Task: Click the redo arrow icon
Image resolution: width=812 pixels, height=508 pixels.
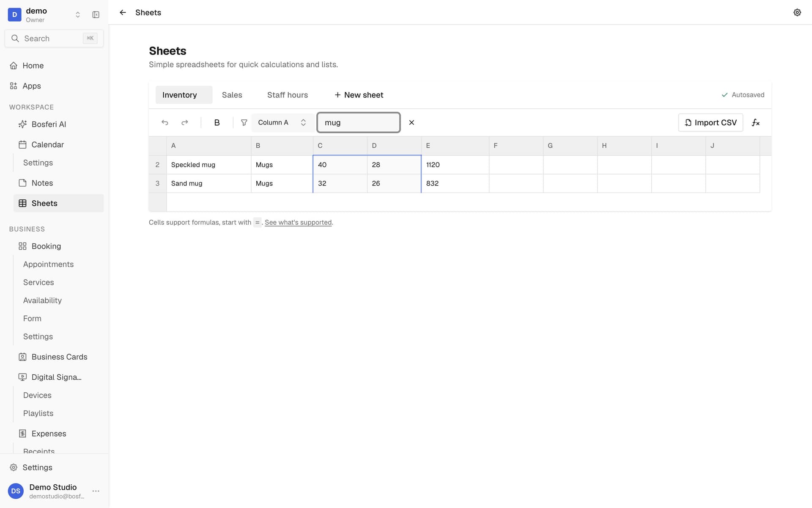Action: (x=185, y=122)
